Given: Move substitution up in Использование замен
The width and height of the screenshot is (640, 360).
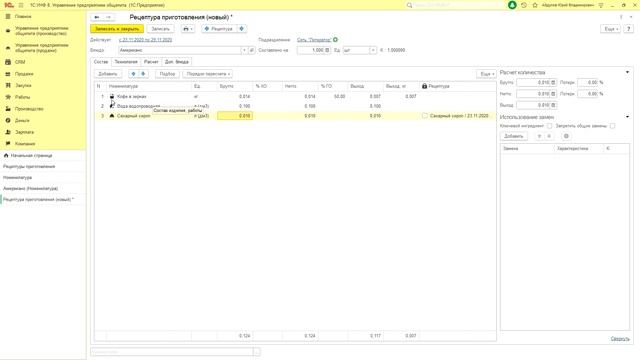Looking at the screenshot, I should (539, 136).
